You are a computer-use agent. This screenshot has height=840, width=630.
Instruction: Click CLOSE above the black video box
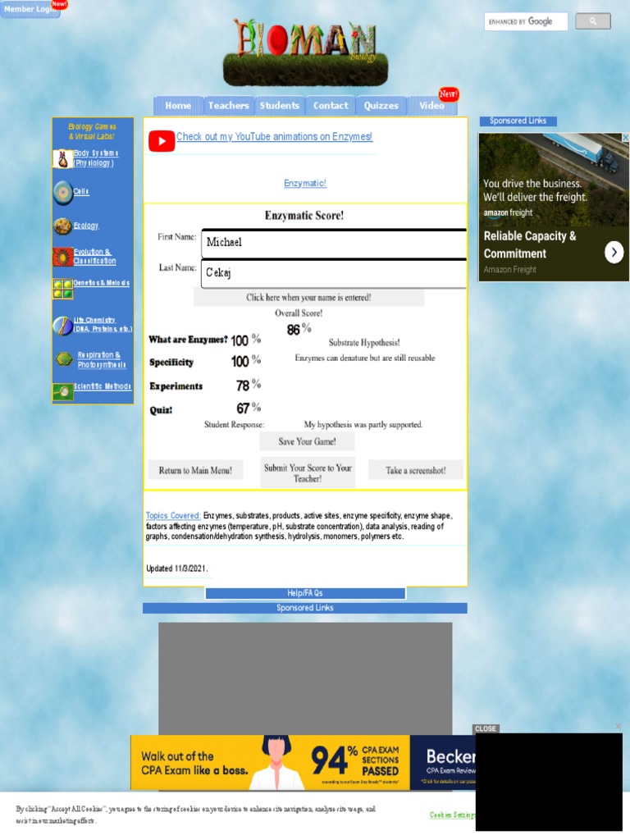tap(486, 728)
